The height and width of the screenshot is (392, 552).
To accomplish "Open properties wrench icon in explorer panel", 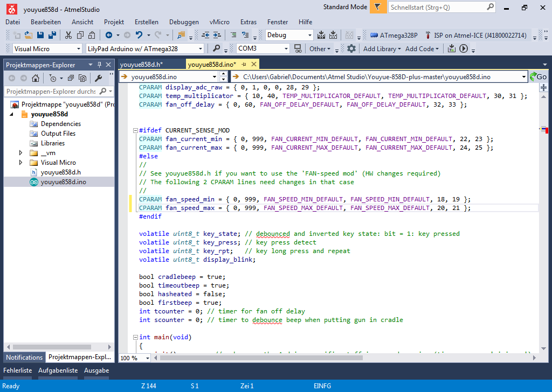I will 98,78.
